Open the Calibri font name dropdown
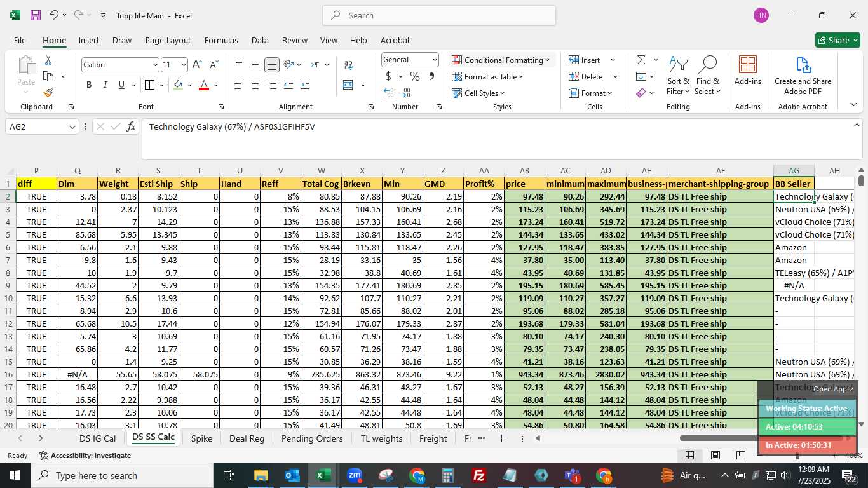Viewport: 868px width, 488px height. pyautogui.click(x=155, y=65)
